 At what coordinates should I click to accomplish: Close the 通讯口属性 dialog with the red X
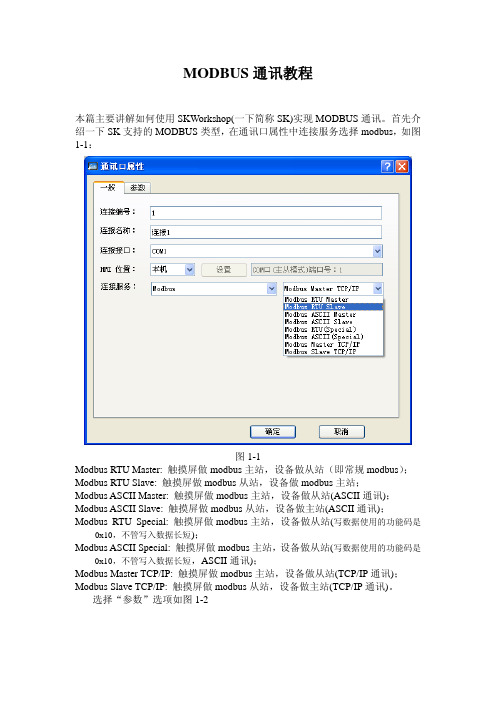(402, 167)
